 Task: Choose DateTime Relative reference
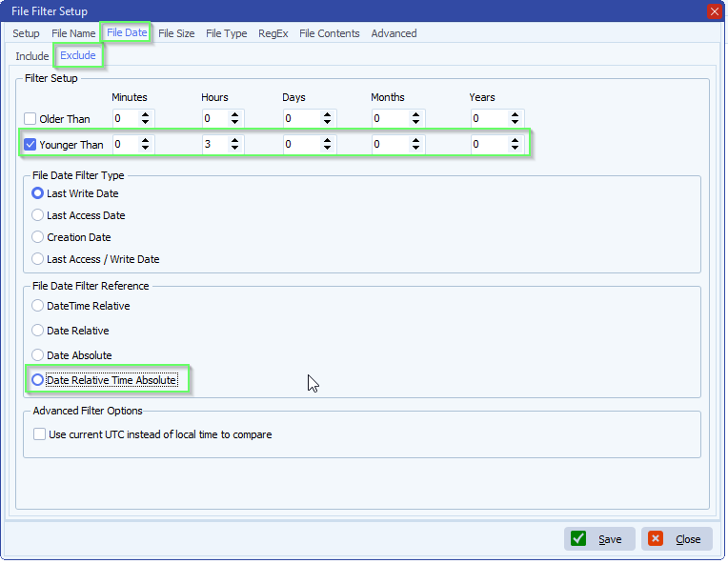pos(37,306)
